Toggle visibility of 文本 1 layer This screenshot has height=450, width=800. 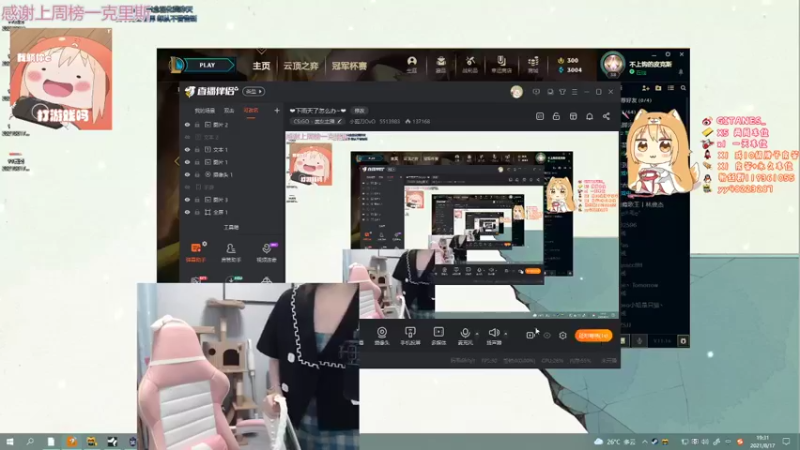click(187, 149)
